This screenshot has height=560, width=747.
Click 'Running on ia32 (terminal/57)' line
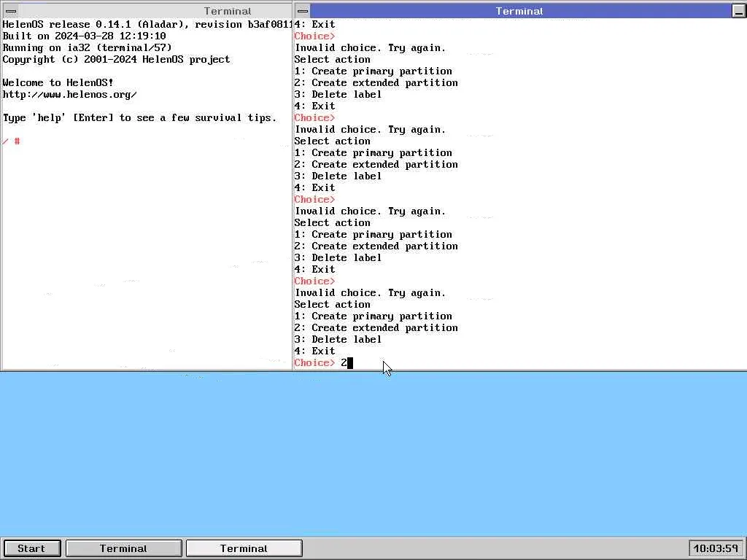pyautogui.click(x=88, y=47)
